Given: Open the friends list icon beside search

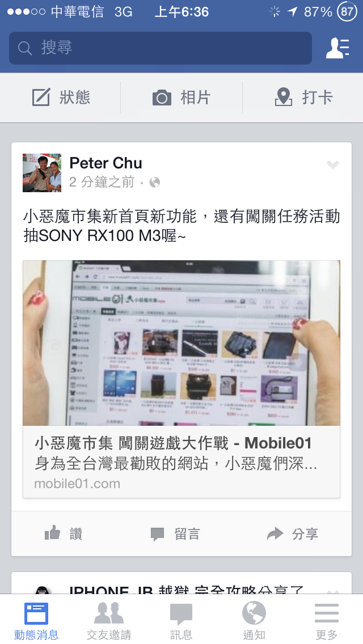Looking at the screenshot, I should click(x=337, y=48).
